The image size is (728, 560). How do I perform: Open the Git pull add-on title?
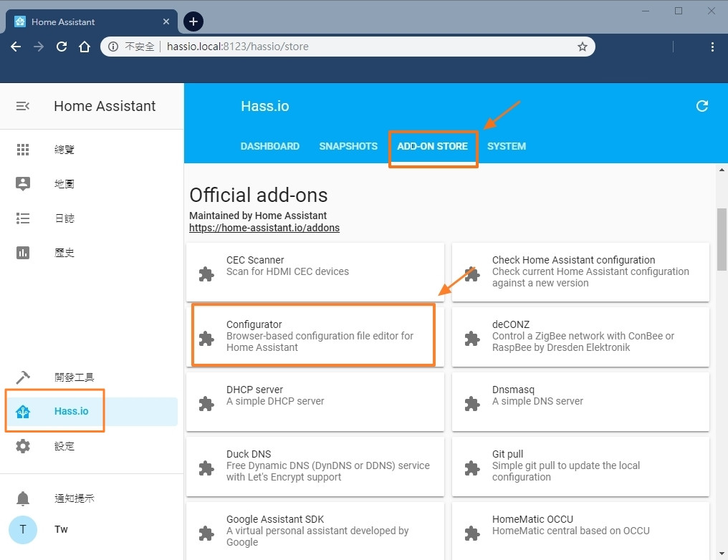(x=507, y=454)
